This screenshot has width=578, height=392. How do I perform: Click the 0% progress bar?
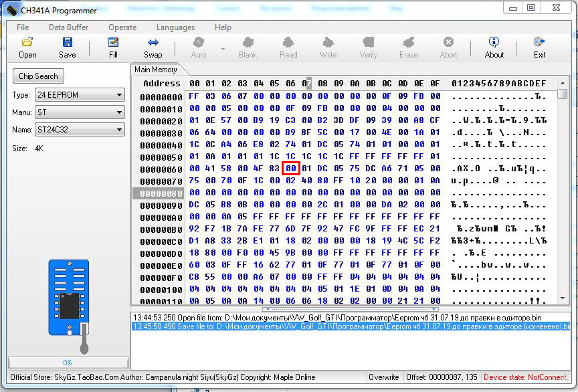68,362
